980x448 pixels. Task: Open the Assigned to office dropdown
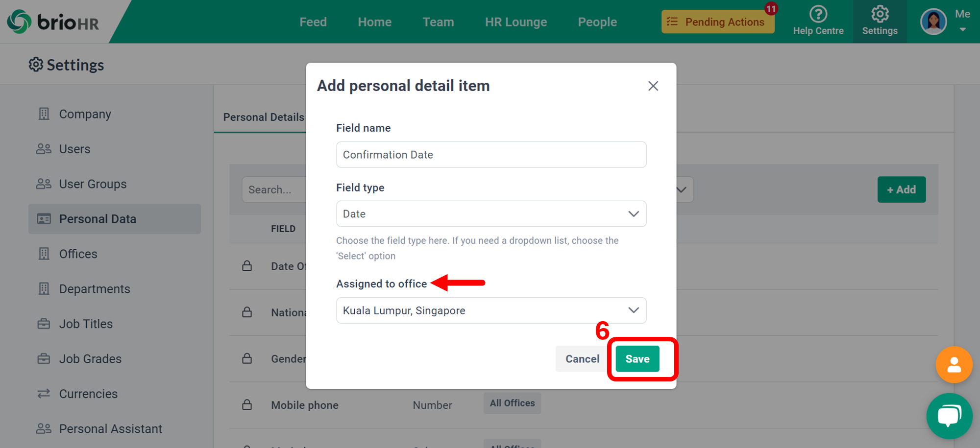(491, 310)
